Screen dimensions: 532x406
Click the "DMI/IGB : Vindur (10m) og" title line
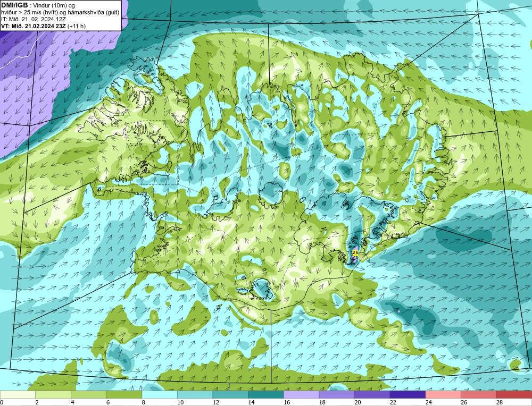tap(38, 5)
